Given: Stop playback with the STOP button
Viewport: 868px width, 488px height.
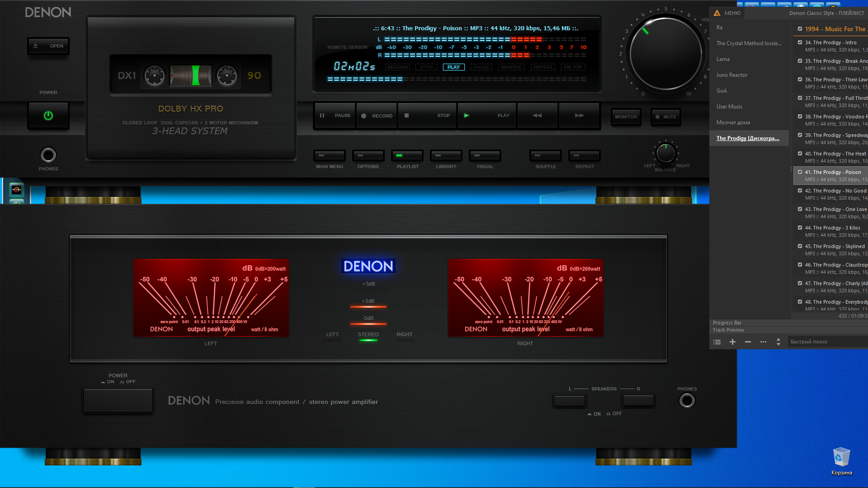Looking at the screenshot, I should click(427, 116).
